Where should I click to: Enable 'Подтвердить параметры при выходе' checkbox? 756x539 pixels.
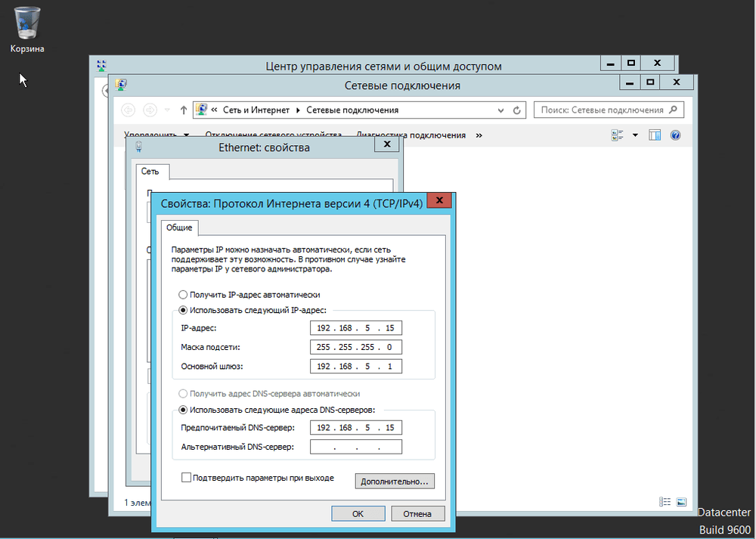(186, 478)
